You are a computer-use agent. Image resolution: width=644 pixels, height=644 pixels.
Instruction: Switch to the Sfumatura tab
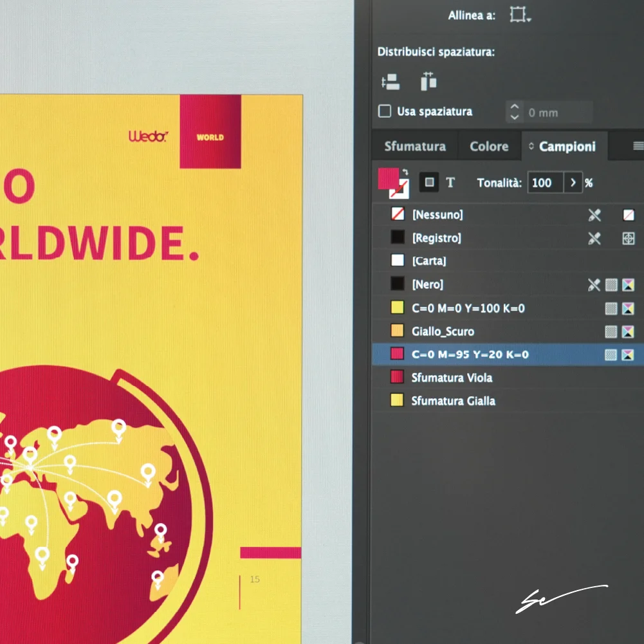pos(415,146)
